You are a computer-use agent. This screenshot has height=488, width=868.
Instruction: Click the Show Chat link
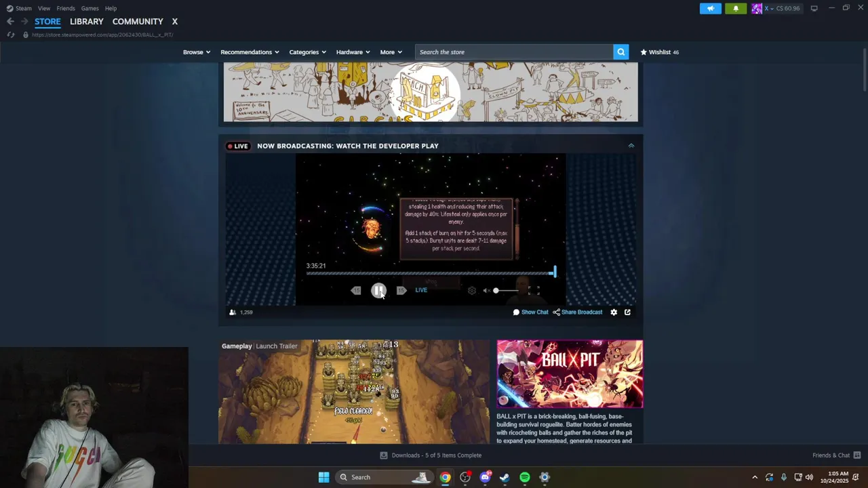(530, 312)
